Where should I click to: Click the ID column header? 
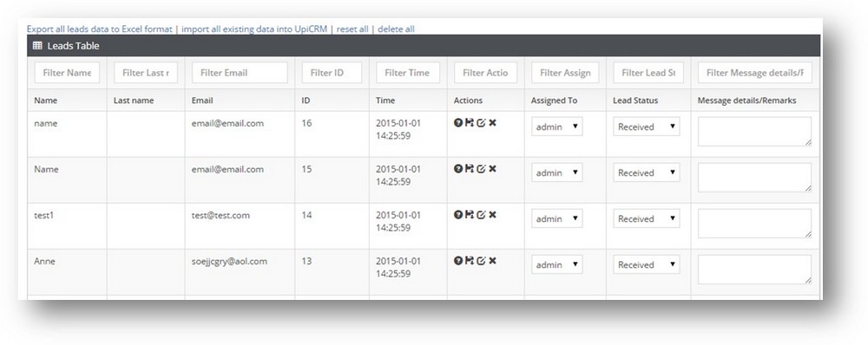point(306,101)
